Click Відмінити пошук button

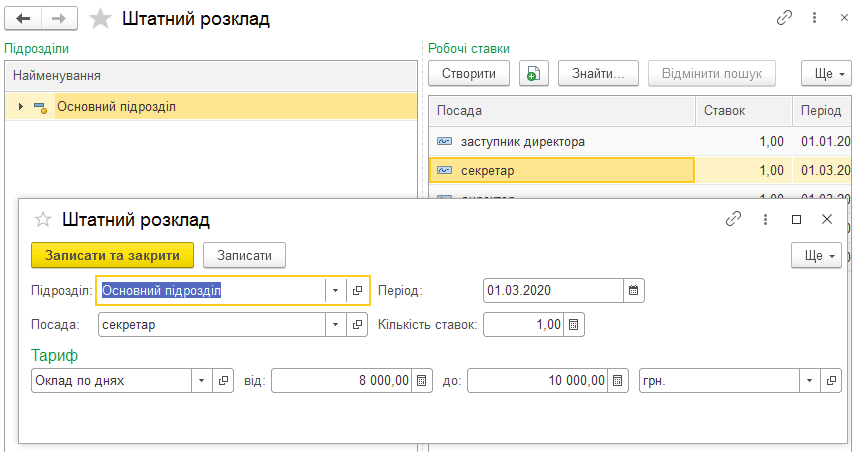point(712,73)
